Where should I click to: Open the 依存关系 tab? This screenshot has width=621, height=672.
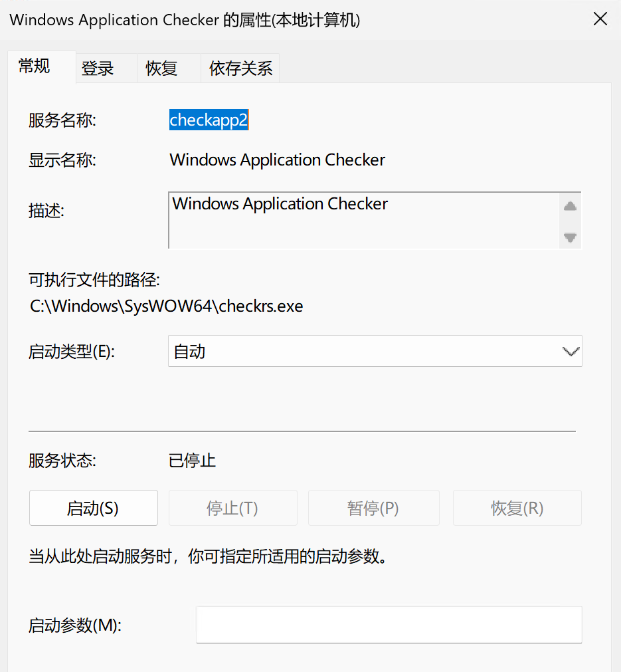240,68
